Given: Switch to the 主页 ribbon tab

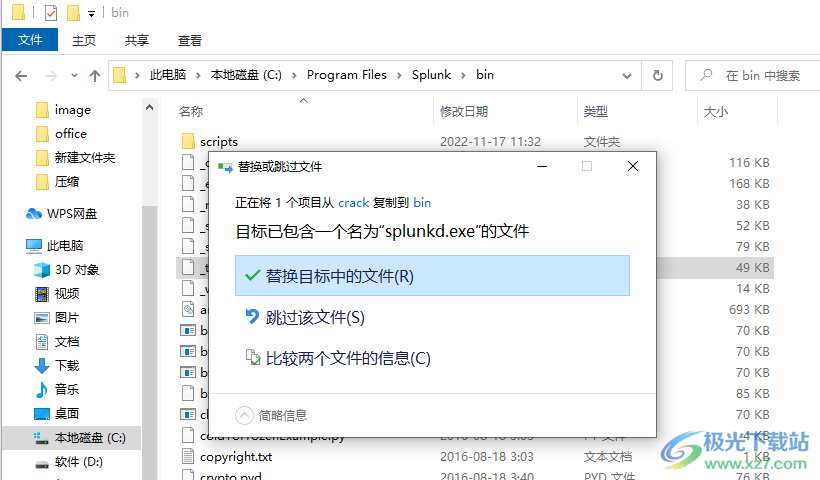Looking at the screenshot, I should tap(84, 40).
